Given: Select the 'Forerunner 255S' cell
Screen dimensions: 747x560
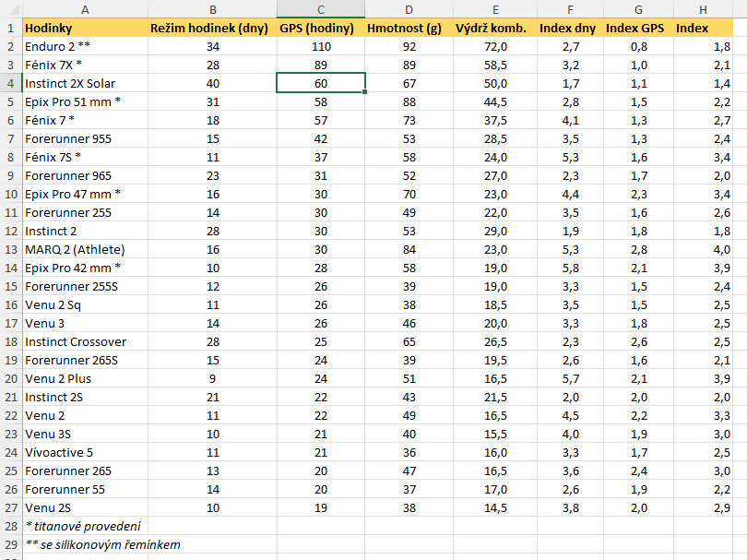Looking at the screenshot, I should pos(85,286).
